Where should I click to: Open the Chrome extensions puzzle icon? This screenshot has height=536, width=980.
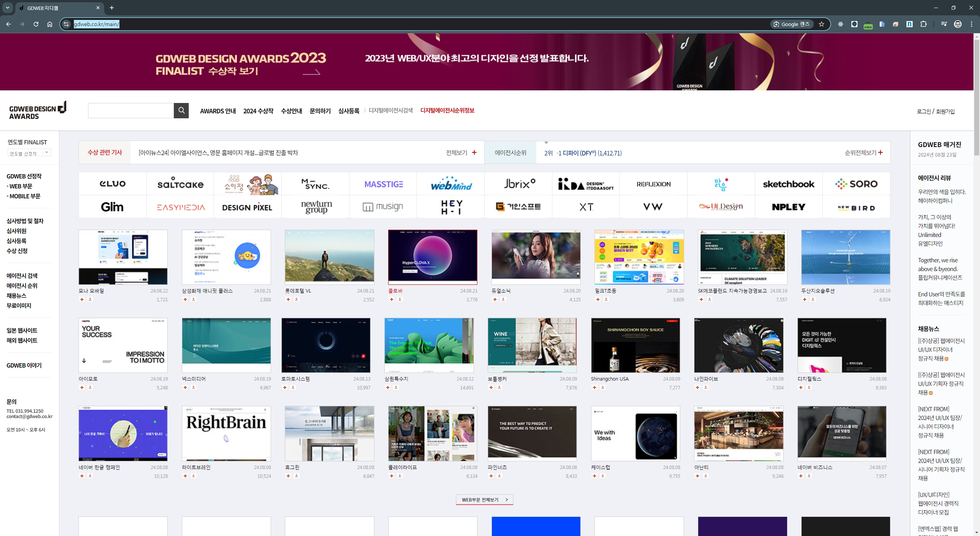click(923, 24)
